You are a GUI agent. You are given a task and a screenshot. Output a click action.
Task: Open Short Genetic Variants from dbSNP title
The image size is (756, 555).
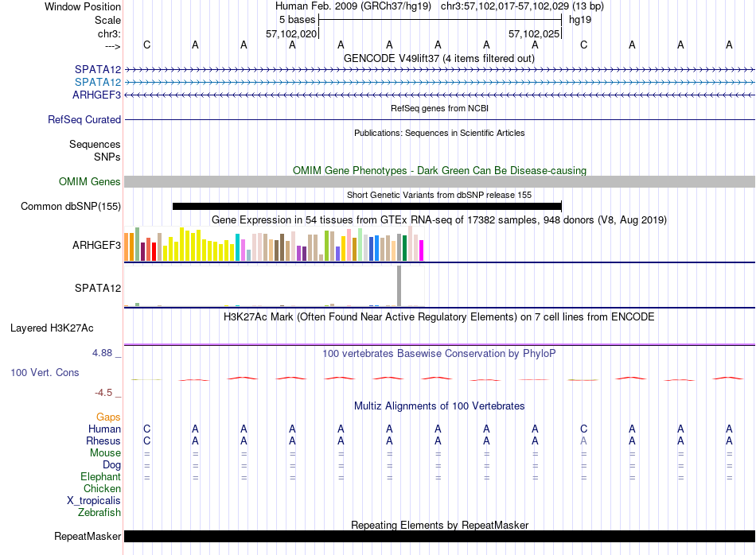point(439,195)
